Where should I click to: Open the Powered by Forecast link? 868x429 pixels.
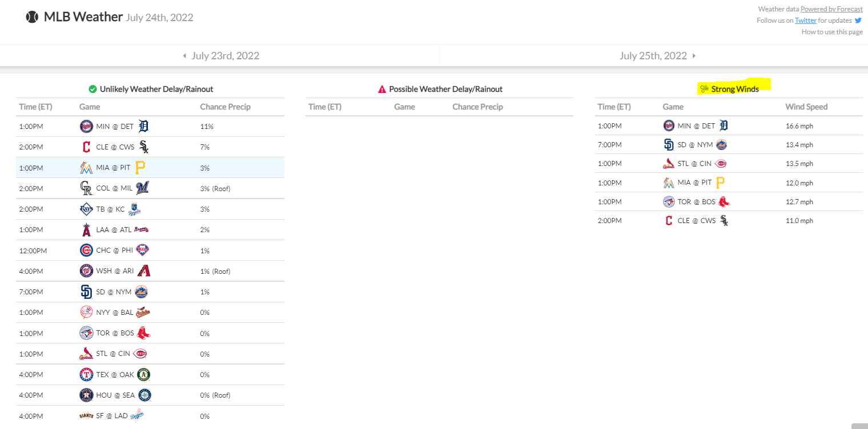(831, 9)
